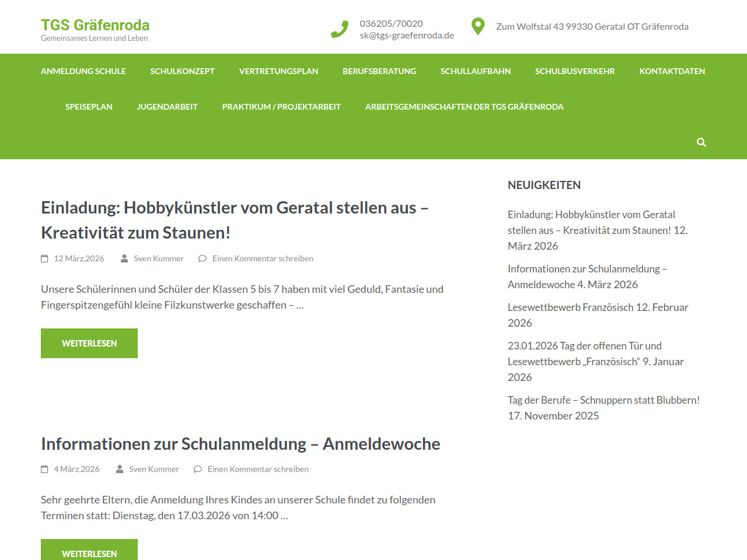The image size is (747, 560).
Task: Go to Speiseplan in navigation
Action: [x=89, y=107]
